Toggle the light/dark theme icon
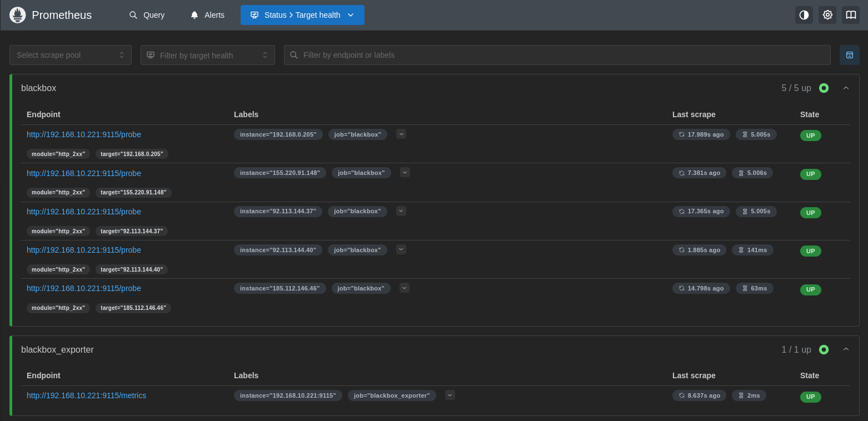The image size is (868, 421). tap(804, 15)
